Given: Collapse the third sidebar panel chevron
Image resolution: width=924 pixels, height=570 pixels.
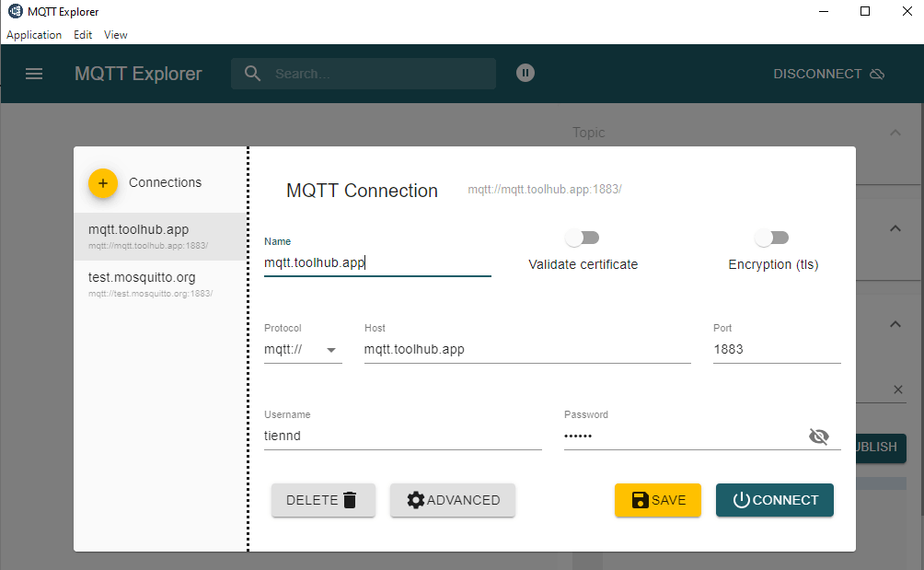Looking at the screenshot, I should [x=895, y=324].
